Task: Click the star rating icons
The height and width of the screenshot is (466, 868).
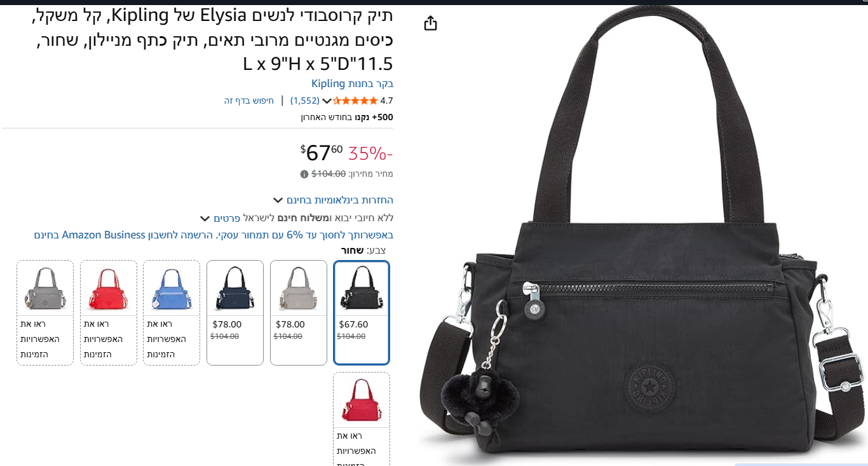Action: pos(355,100)
